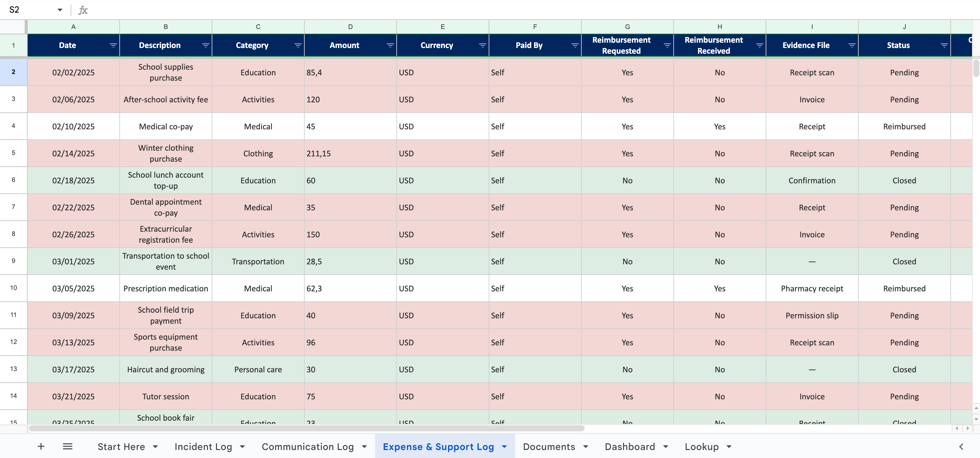980x458 pixels.
Task: Click the horizontal scrollbar thumb
Action: (x=306, y=428)
